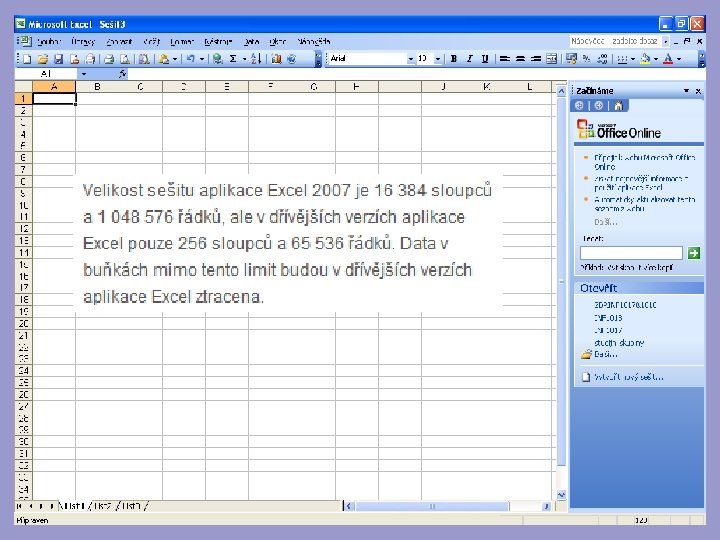720x540 pixels.
Task: Click the horizontal scrollbar left arrow
Action: point(349,506)
